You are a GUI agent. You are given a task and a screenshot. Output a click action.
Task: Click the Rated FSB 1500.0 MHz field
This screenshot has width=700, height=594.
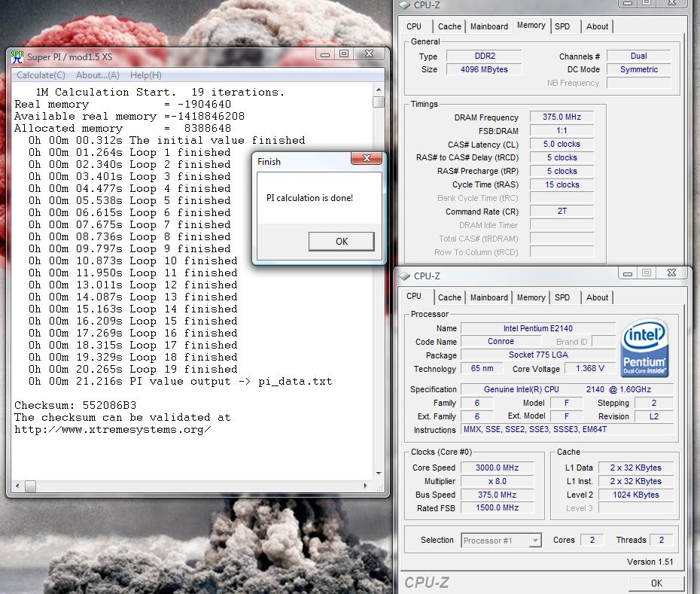click(497, 508)
